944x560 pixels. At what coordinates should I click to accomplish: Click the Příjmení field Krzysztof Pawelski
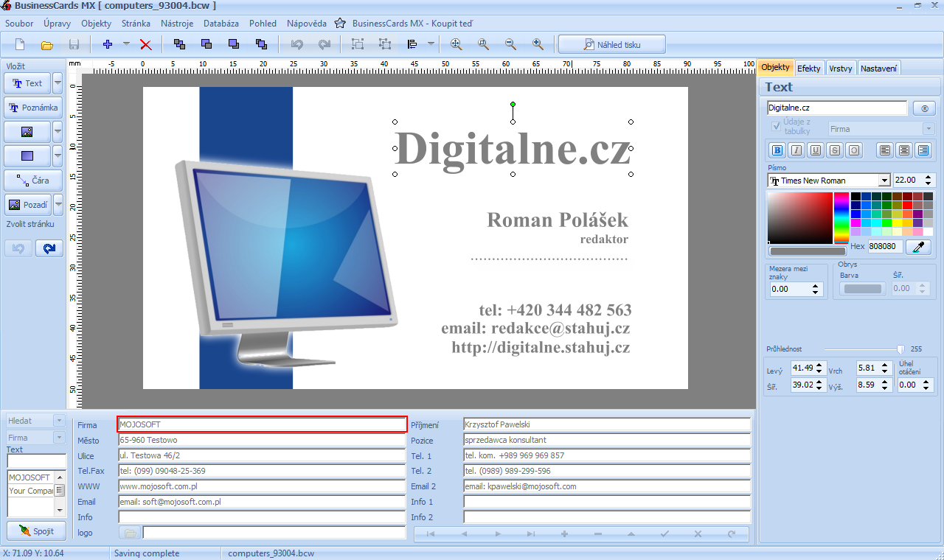[x=607, y=424]
